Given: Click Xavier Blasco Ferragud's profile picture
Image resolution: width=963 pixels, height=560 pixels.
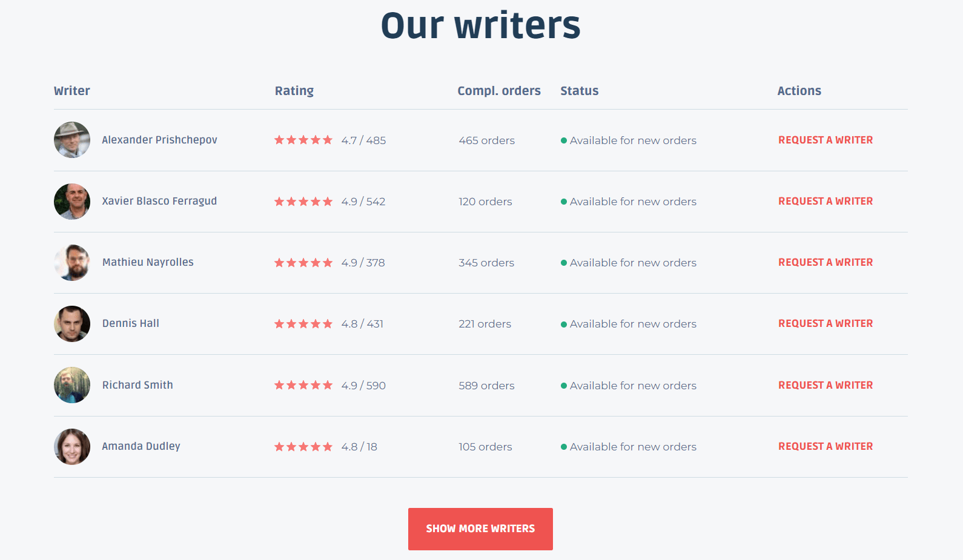Looking at the screenshot, I should point(72,202).
